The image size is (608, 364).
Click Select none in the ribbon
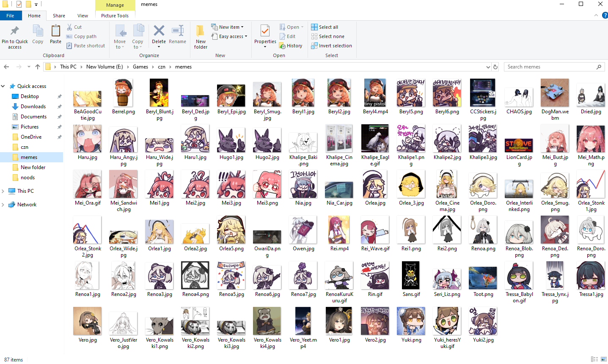point(327,36)
